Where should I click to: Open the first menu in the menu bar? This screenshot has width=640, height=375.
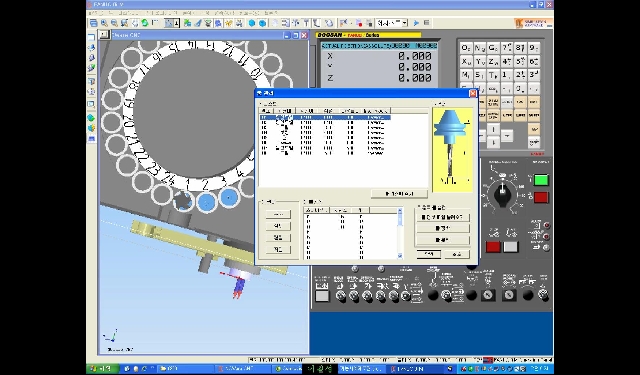coord(94,13)
